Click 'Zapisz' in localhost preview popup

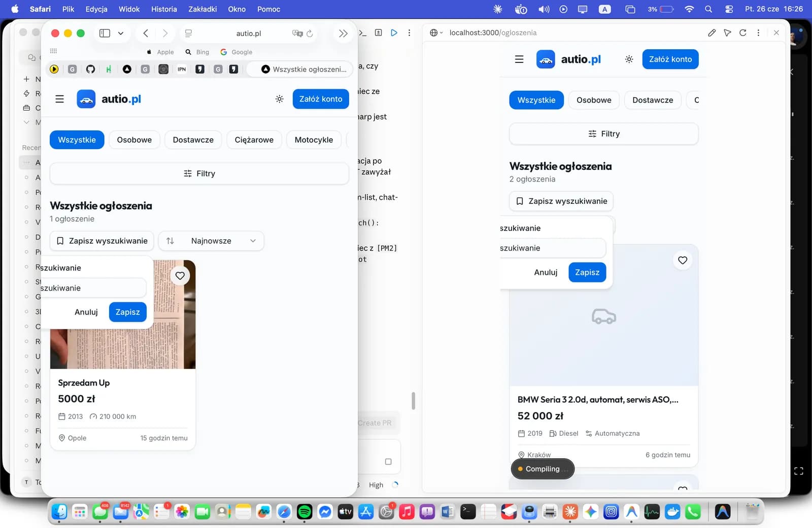(587, 272)
